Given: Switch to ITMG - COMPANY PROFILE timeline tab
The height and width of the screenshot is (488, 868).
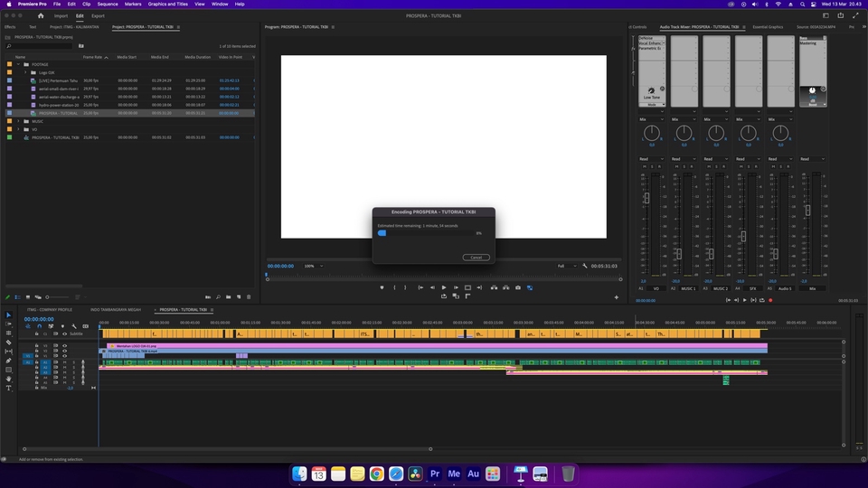Looking at the screenshot, I should coord(51,309).
